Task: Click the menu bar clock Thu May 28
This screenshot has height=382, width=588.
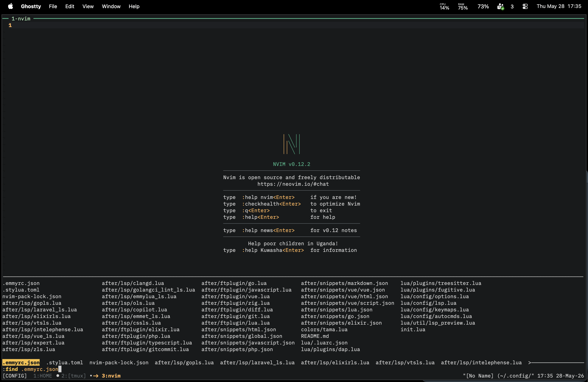Action: (559, 6)
